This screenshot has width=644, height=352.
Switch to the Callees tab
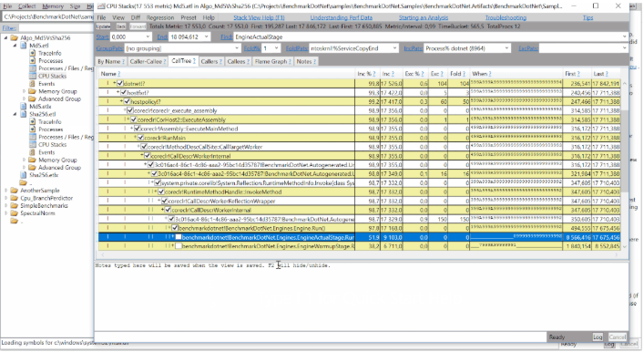click(239, 62)
